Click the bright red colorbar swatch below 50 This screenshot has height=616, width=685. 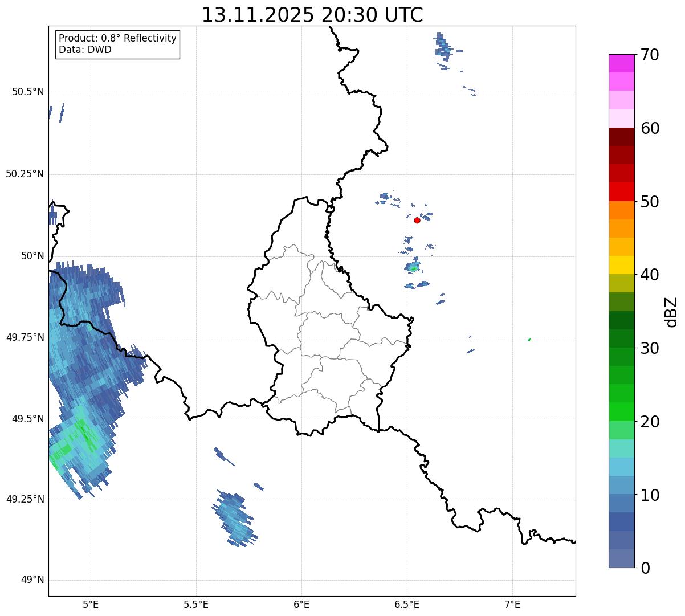[x=622, y=192]
